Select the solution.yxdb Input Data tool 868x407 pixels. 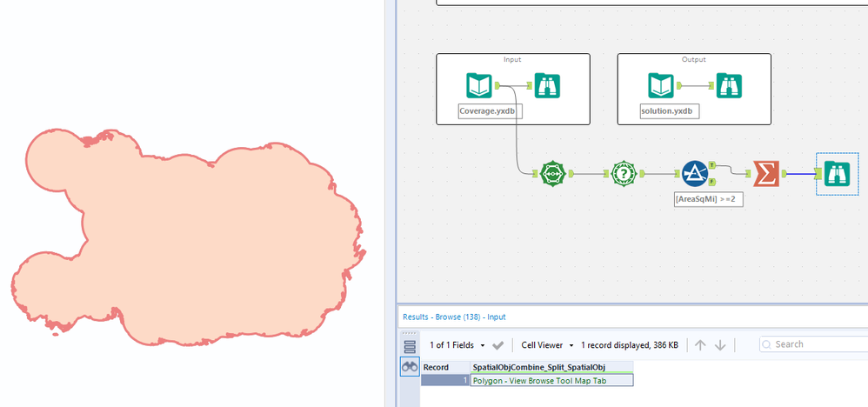[x=662, y=85]
